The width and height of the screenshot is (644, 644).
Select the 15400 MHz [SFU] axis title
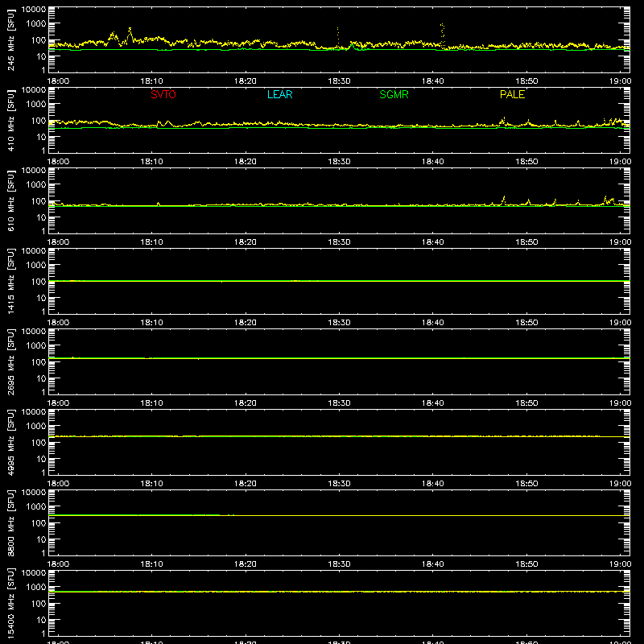pyautogui.click(x=10, y=603)
